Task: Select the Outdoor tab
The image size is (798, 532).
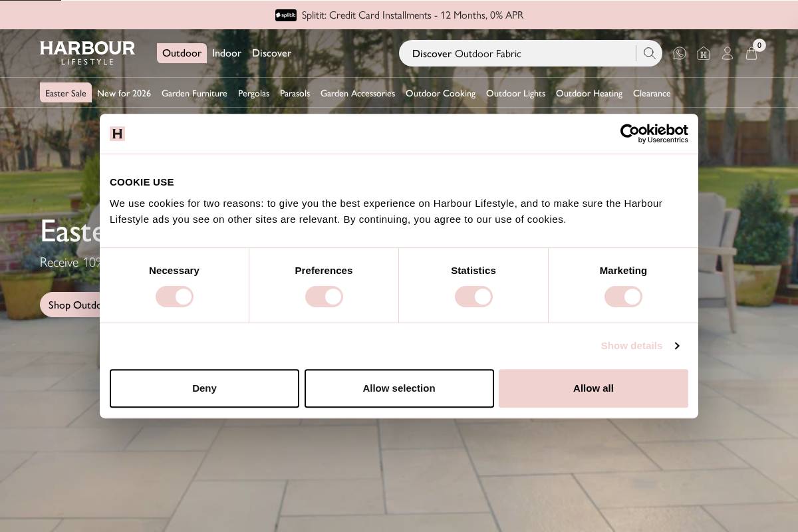Action: point(182,53)
